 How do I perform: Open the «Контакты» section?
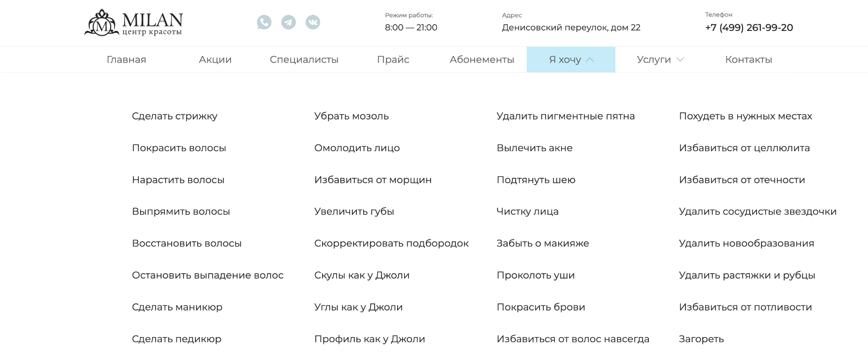[x=748, y=59]
